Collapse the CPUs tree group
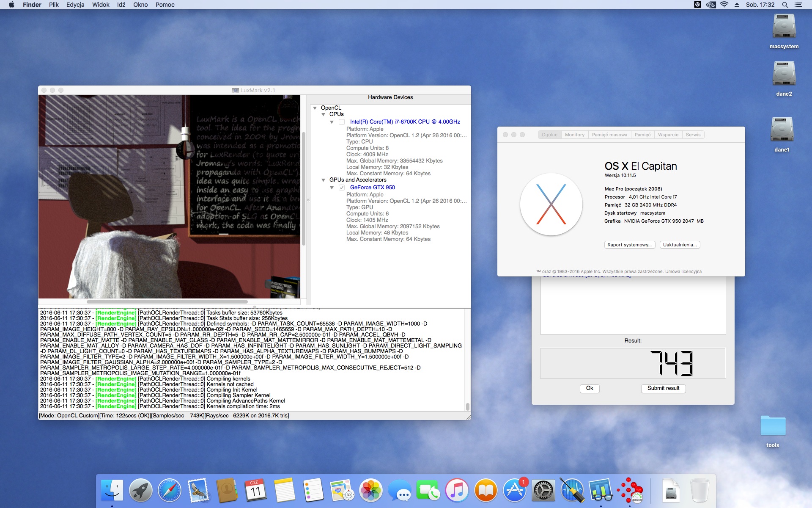 click(x=324, y=114)
